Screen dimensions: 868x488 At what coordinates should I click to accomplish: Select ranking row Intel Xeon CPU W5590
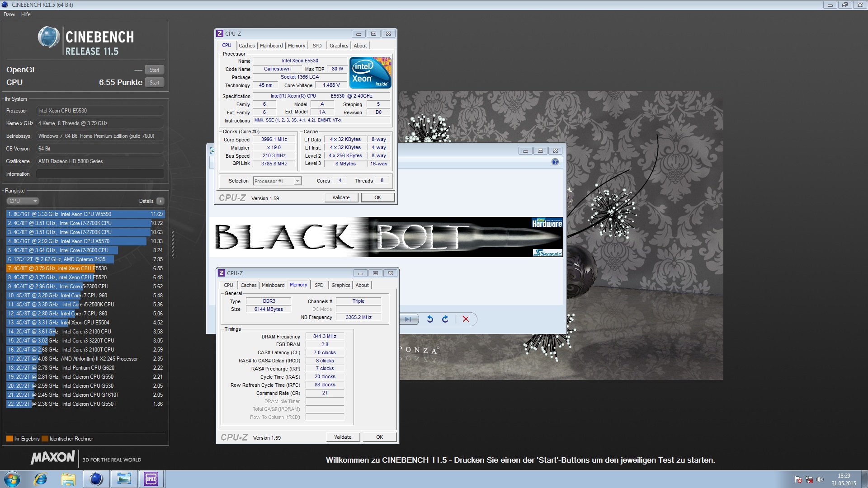coord(85,214)
